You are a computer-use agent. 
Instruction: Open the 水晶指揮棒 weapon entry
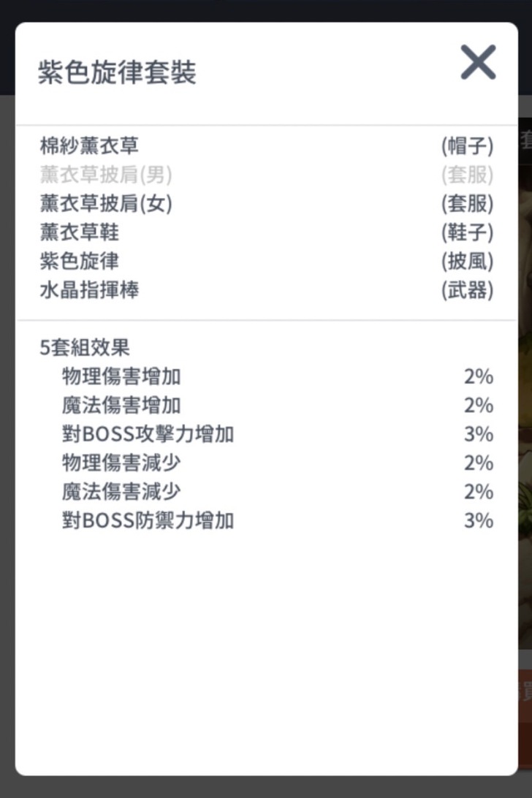pyautogui.click(x=89, y=291)
